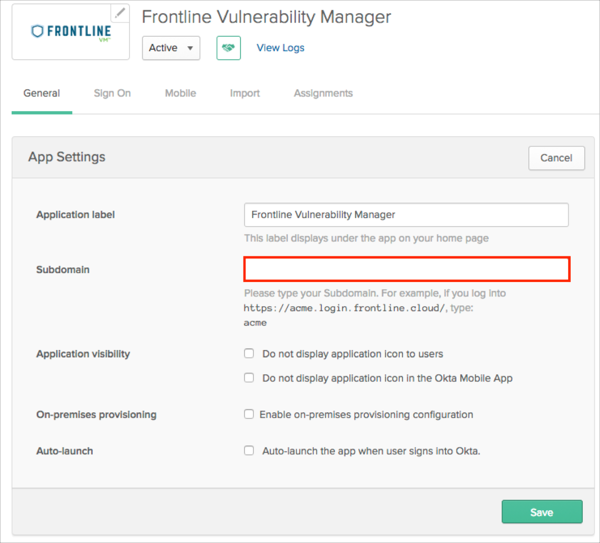Click the green Save button
This screenshot has width=600, height=543.
(x=541, y=512)
